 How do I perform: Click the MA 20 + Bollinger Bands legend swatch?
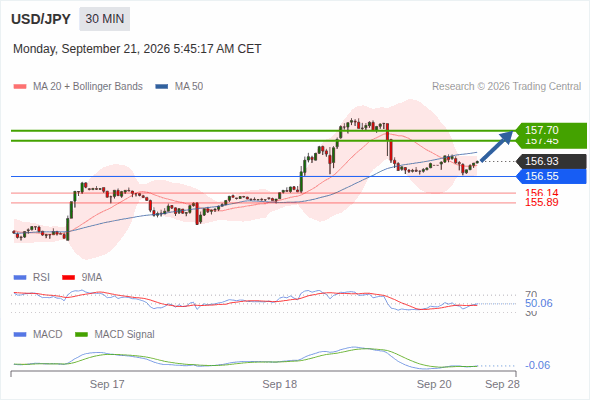point(20,87)
